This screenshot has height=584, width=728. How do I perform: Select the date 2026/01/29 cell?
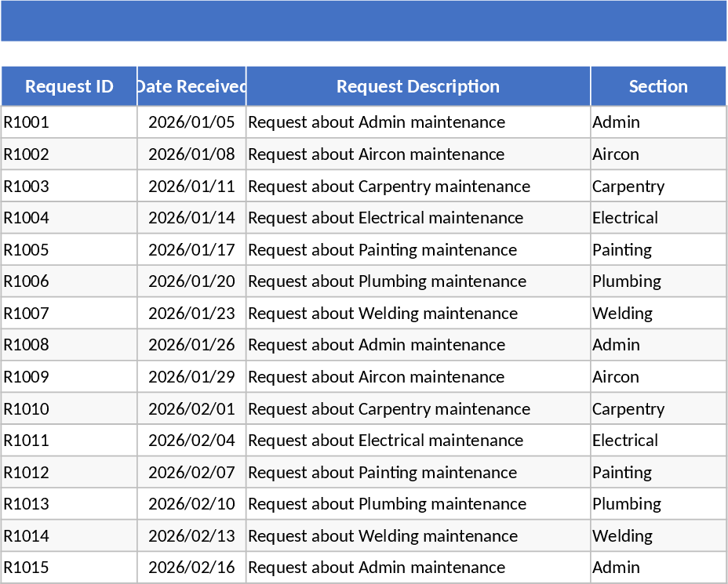coord(191,377)
